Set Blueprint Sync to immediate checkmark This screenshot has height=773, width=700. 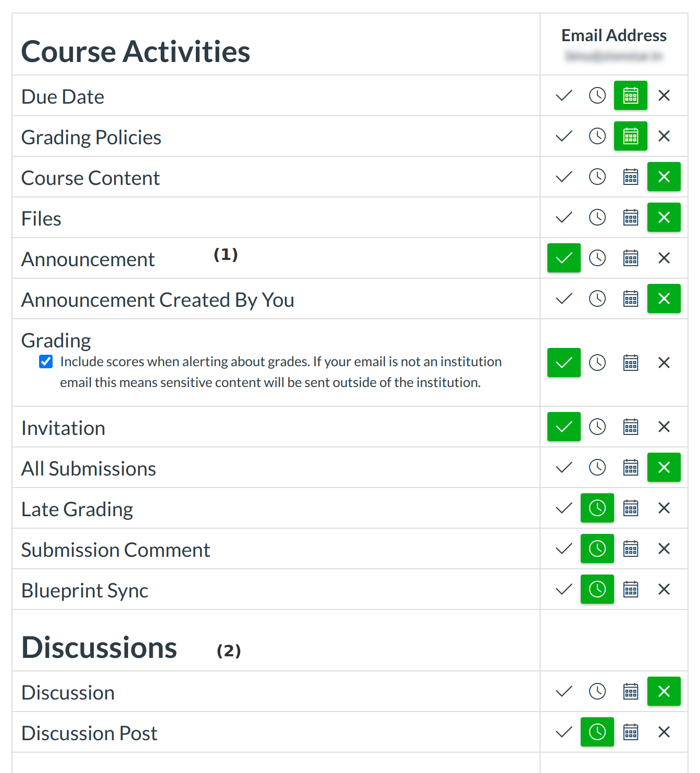click(564, 590)
